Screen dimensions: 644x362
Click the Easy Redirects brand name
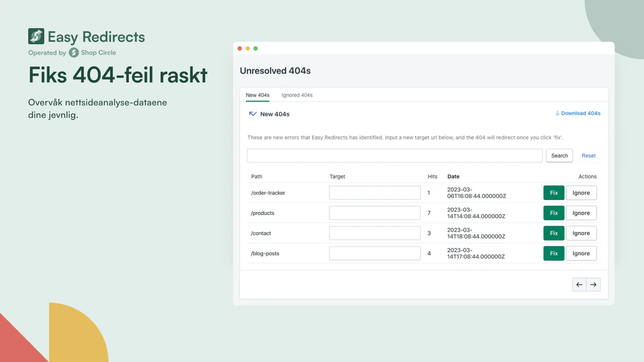[x=96, y=37]
